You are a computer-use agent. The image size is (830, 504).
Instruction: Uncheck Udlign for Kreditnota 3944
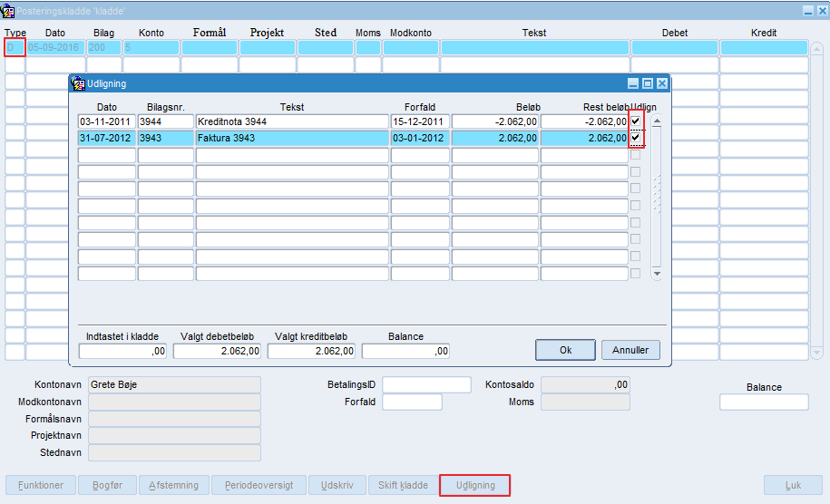[x=636, y=121]
